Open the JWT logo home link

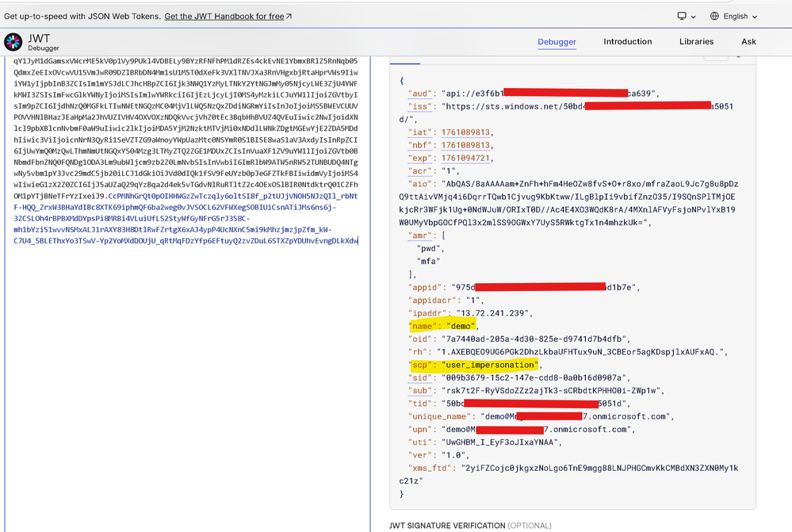pyautogui.click(x=32, y=42)
